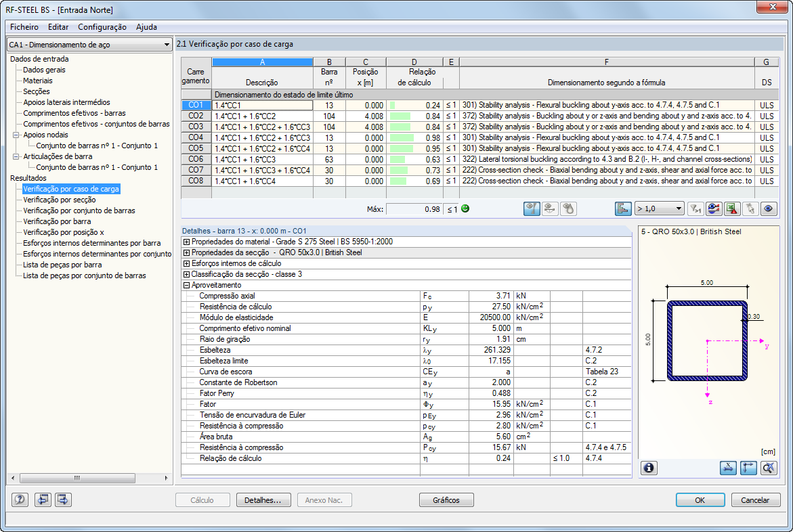Click the green status indicator next to Máx
The image size is (793, 532).
[465, 208]
